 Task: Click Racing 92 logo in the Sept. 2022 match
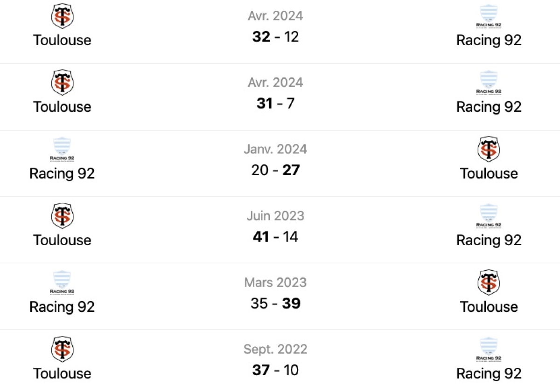(489, 350)
